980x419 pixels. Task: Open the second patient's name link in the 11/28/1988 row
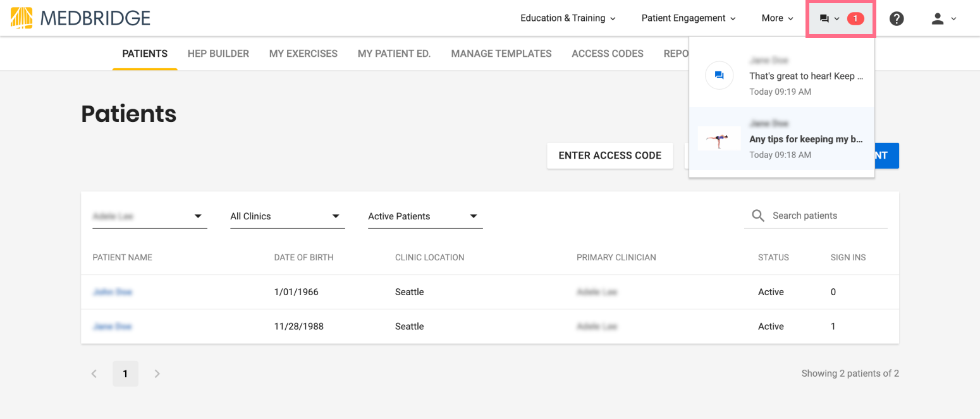112,327
